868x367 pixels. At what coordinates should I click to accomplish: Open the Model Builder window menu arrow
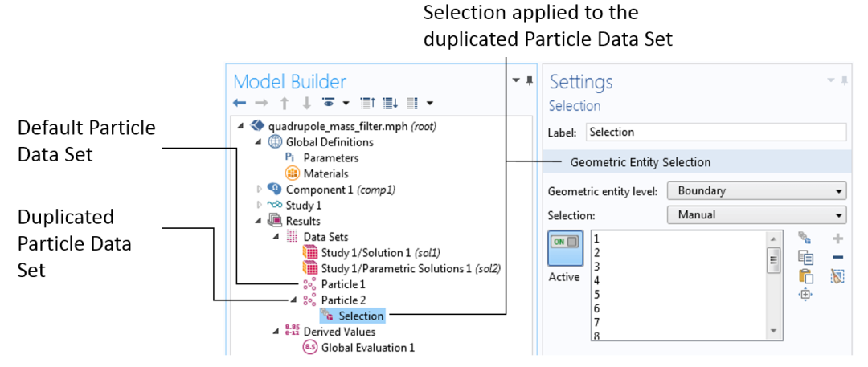point(516,81)
